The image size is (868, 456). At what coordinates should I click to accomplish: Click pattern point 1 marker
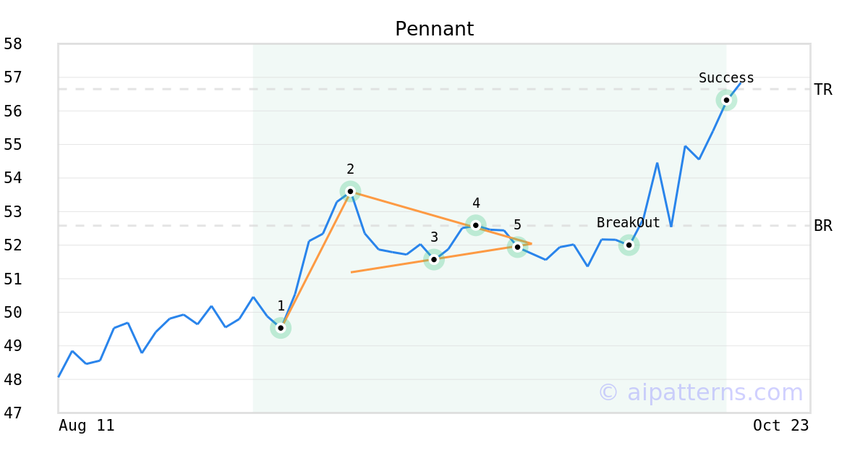[281, 328]
